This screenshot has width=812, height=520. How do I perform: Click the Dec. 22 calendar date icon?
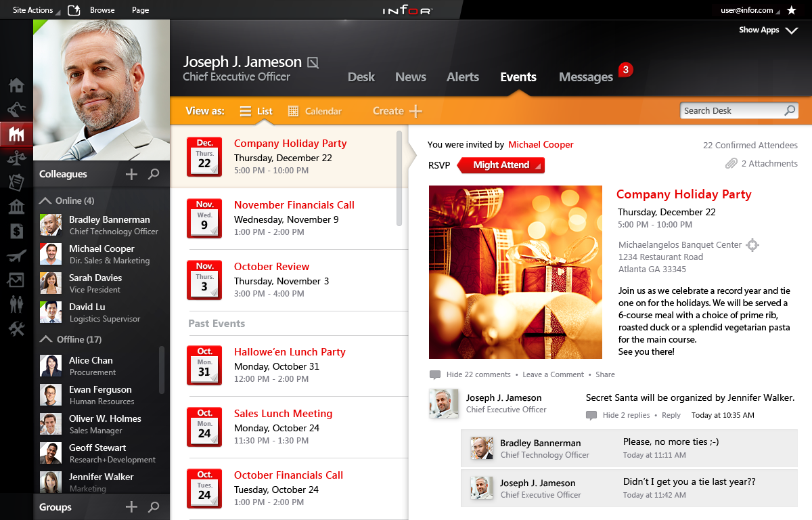[x=204, y=156]
